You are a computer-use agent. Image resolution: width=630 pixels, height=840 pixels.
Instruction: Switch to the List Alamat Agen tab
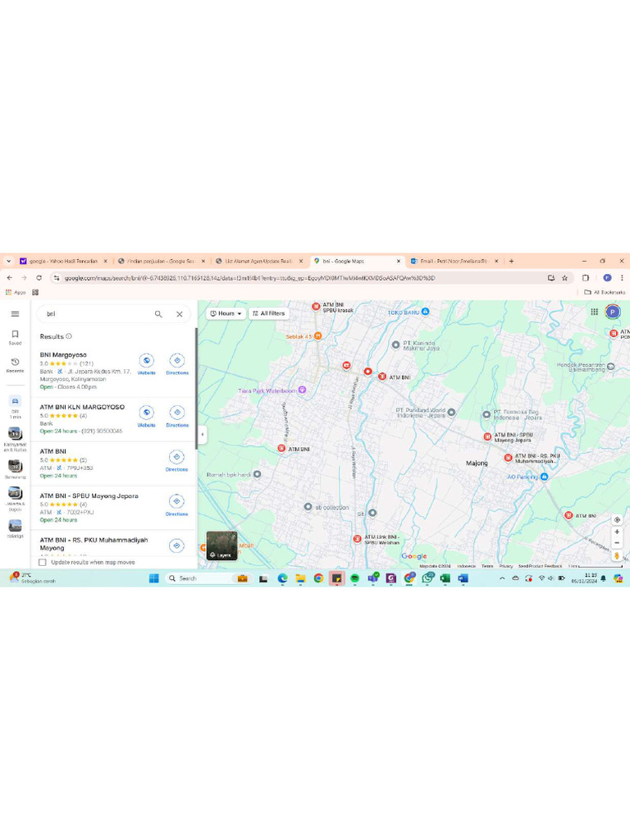(x=258, y=261)
